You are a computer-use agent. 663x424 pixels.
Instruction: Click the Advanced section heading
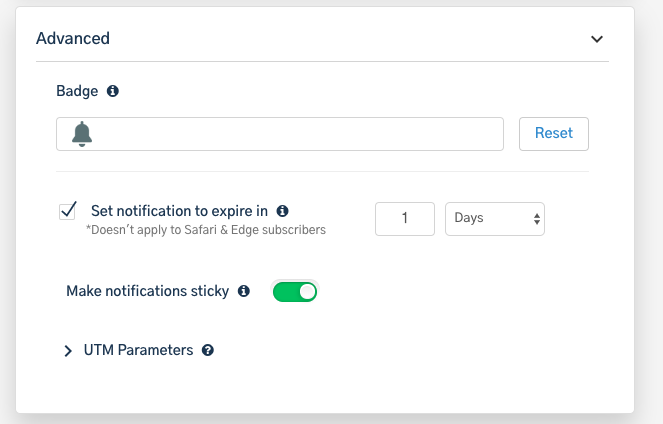click(73, 39)
